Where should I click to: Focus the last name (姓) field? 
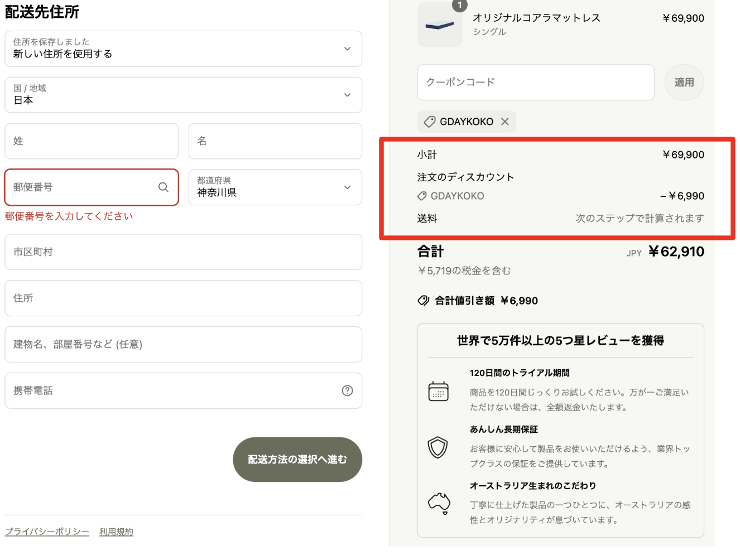coord(92,141)
